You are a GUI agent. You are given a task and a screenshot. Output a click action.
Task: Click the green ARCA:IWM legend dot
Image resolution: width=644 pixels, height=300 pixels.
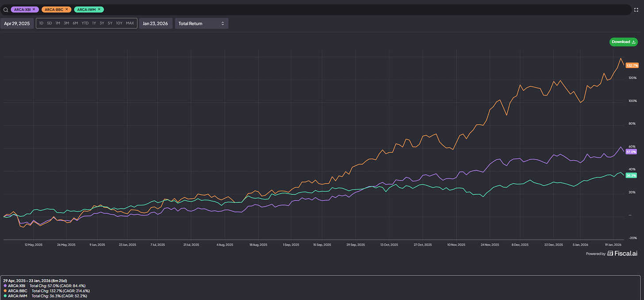(5, 296)
